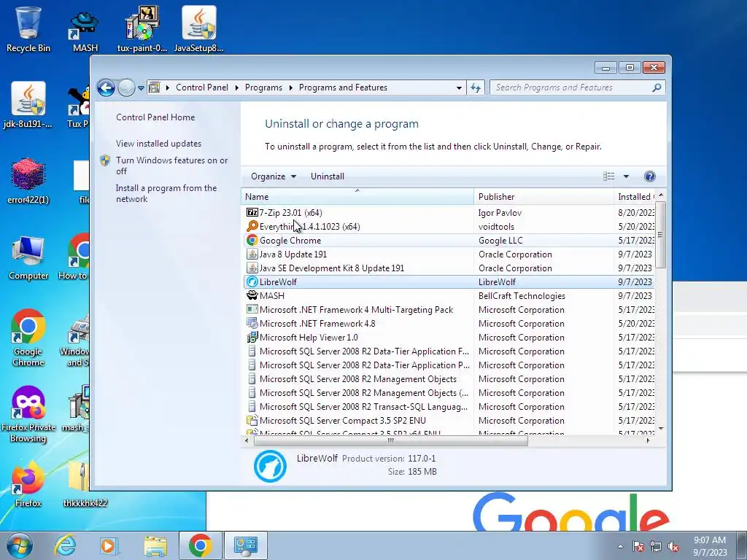Open the Control Panel Home link

[155, 117]
